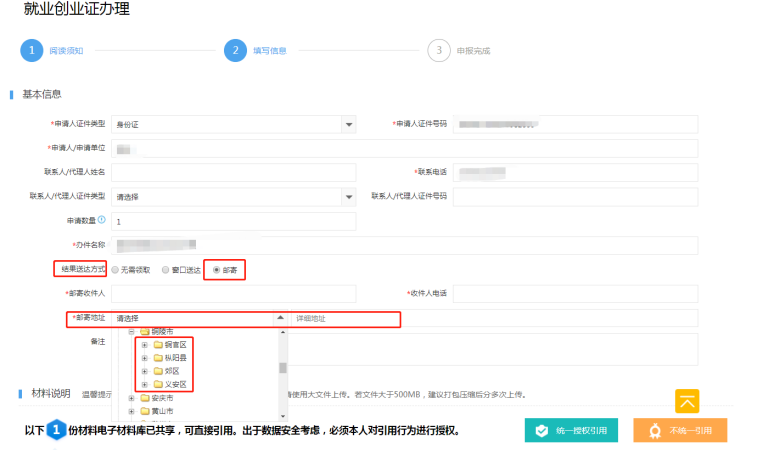Click the 不统一引用 button
The image size is (758, 451).
click(x=680, y=430)
